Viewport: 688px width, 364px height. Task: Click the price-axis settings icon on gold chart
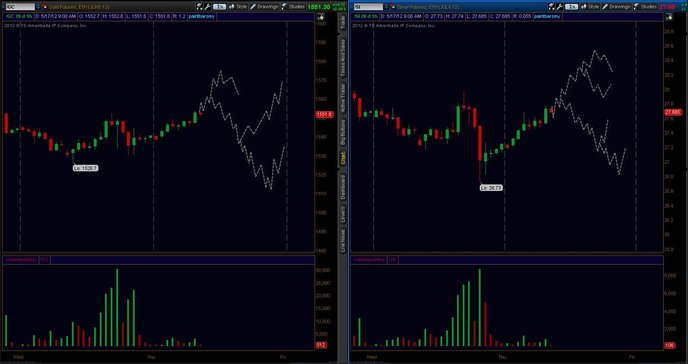[320, 17]
